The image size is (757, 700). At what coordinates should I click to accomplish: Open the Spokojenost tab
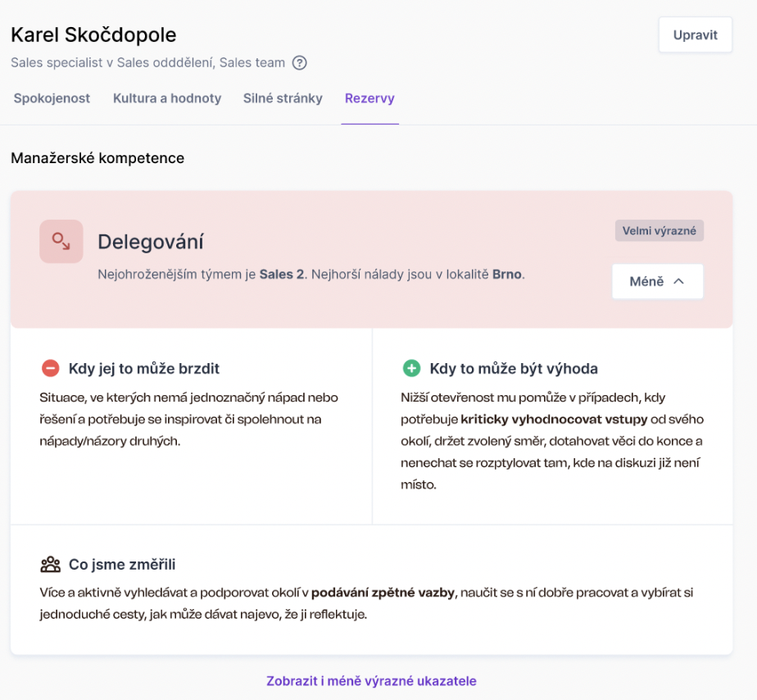(x=52, y=98)
